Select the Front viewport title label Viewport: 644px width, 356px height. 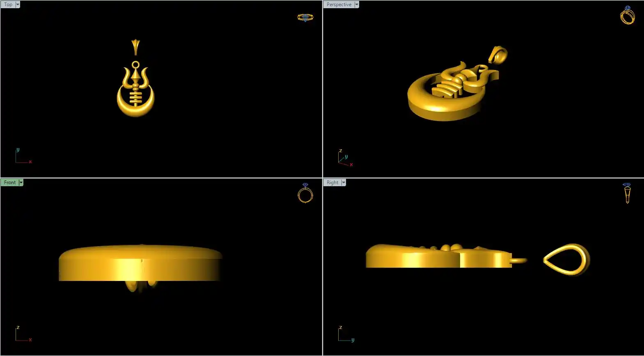[x=10, y=183]
